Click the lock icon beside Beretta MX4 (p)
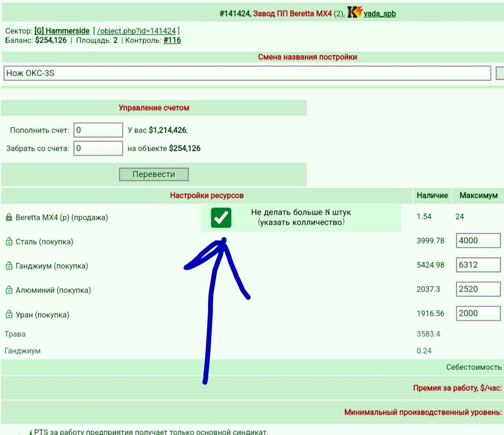Image resolution: width=504 pixels, height=435 pixels. point(9,217)
